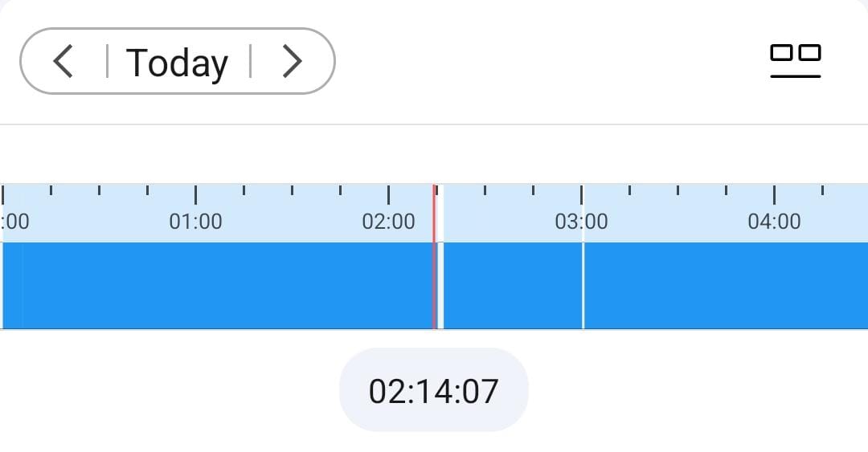868x452 pixels.
Task: Click the white gap right of the playhead
Action: 440,286
